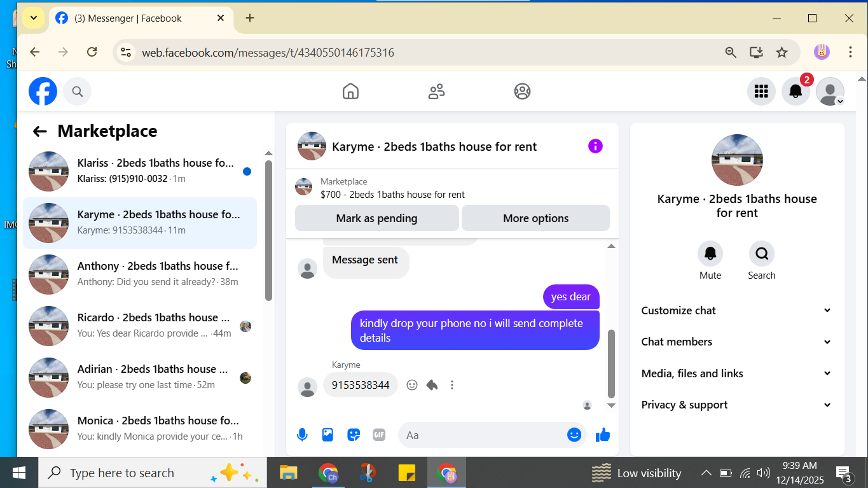Image resolution: width=868 pixels, height=488 pixels.
Task: Open Chrome's zoom magnifier icon in address bar
Action: (731, 52)
